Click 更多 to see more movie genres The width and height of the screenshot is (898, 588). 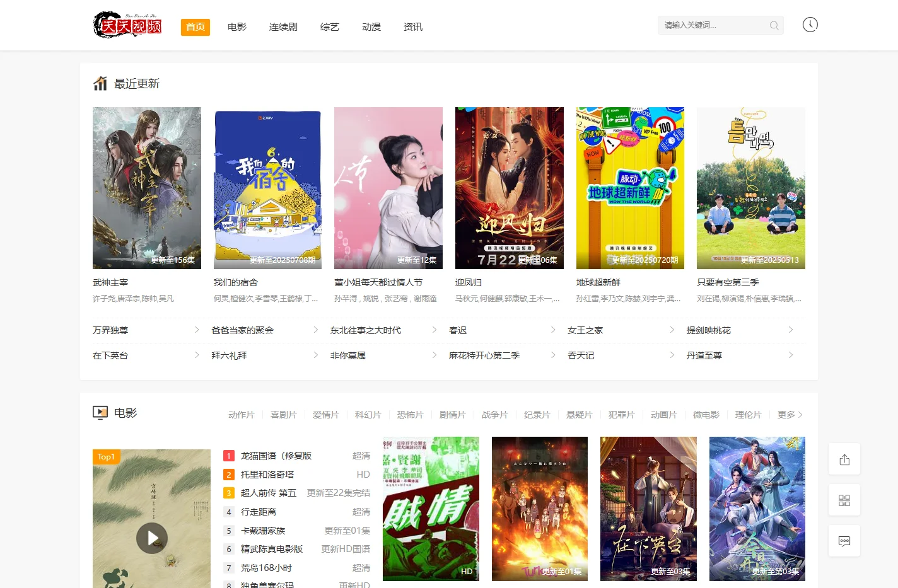(x=790, y=415)
